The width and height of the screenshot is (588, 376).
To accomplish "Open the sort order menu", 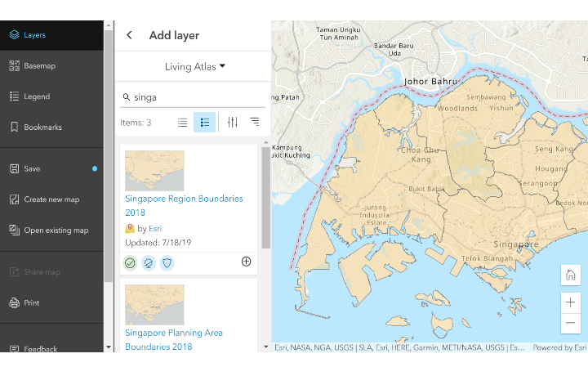I will [255, 122].
